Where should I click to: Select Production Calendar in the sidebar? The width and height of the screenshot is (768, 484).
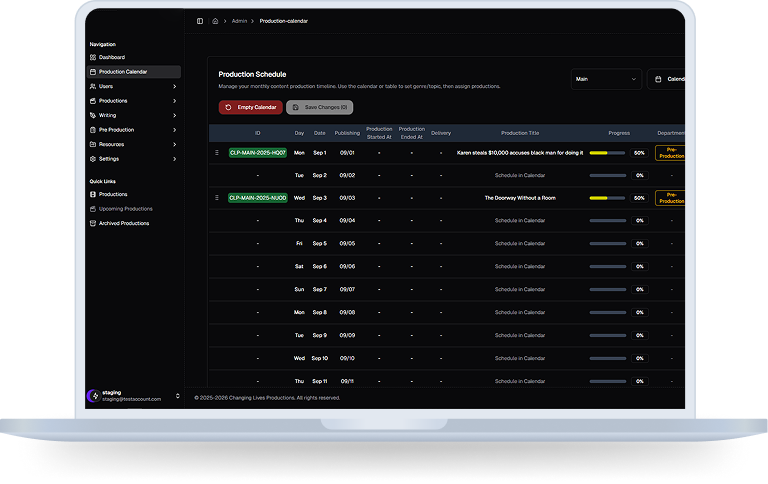click(122, 72)
